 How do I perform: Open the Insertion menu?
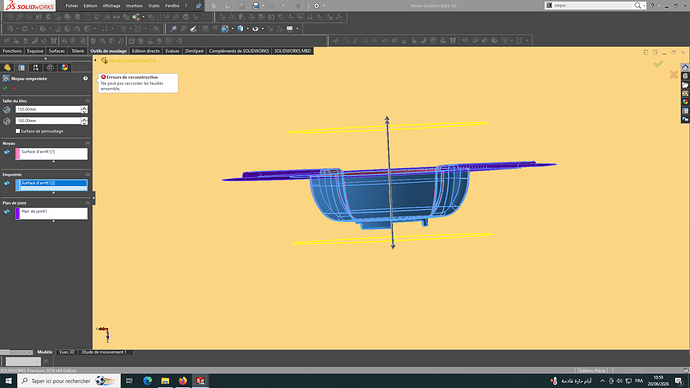[134, 6]
